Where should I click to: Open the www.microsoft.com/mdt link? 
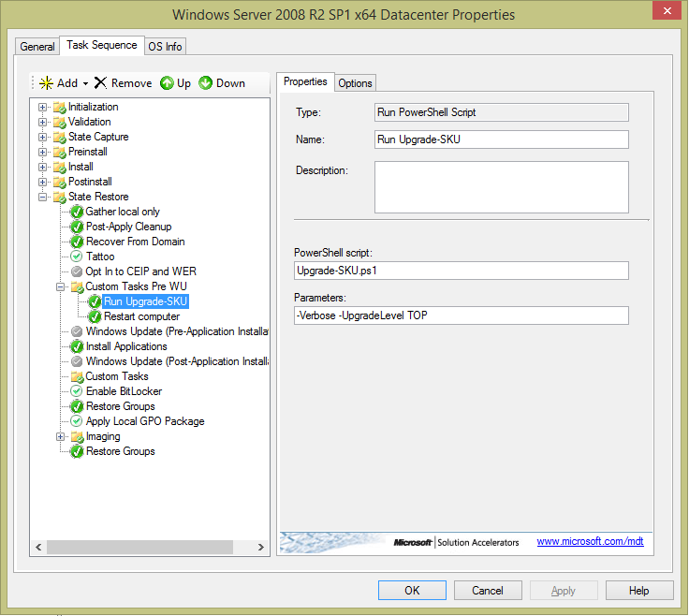(589, 541)
